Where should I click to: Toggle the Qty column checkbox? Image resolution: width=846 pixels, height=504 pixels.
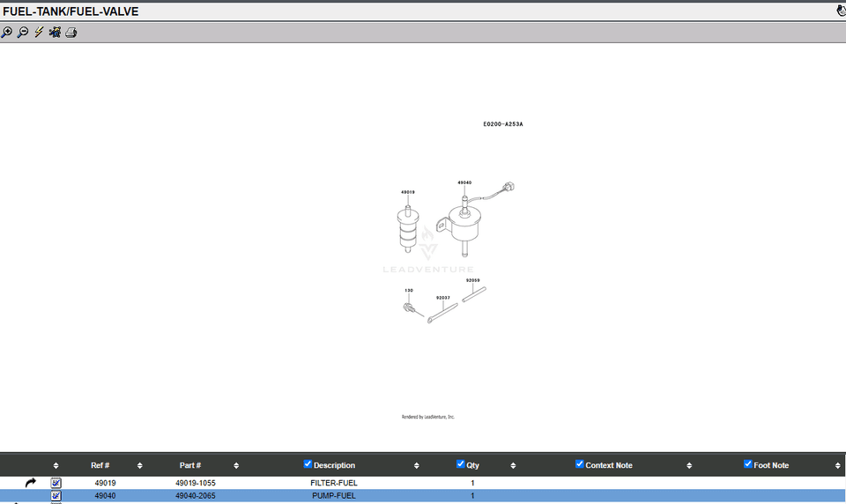click(461, 464)
